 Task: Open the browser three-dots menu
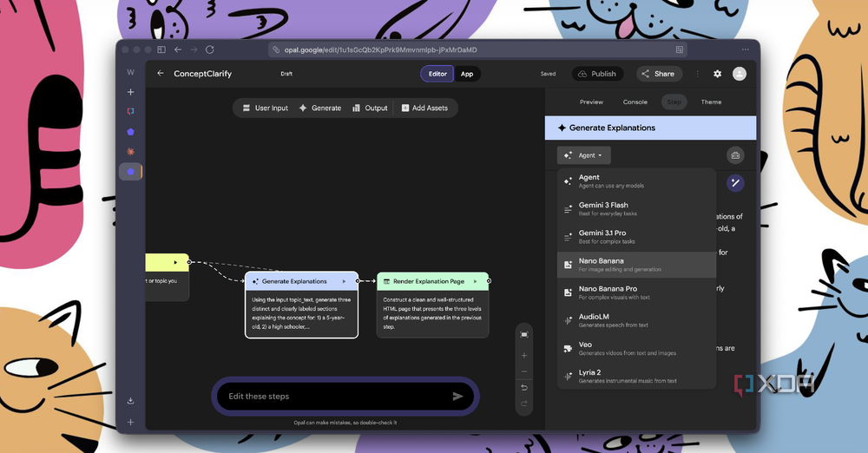click(x=745, y=49)
